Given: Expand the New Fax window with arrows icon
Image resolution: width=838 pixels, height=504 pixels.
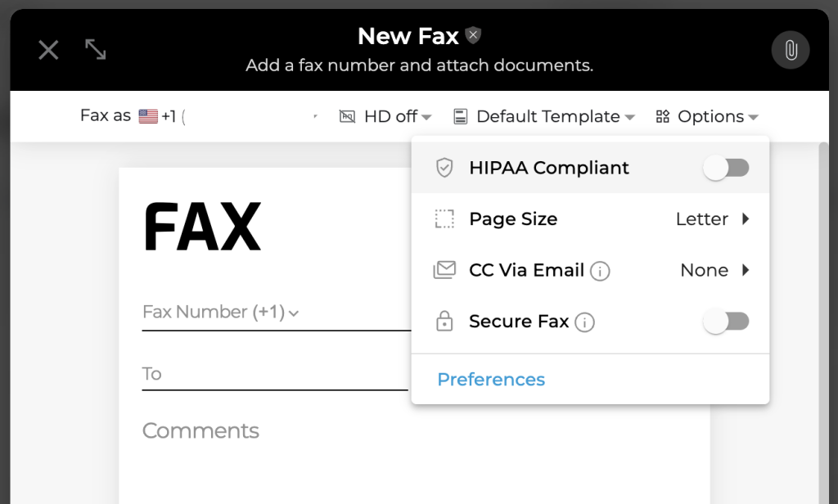Looking at the screenshot, I should [96, 49].
